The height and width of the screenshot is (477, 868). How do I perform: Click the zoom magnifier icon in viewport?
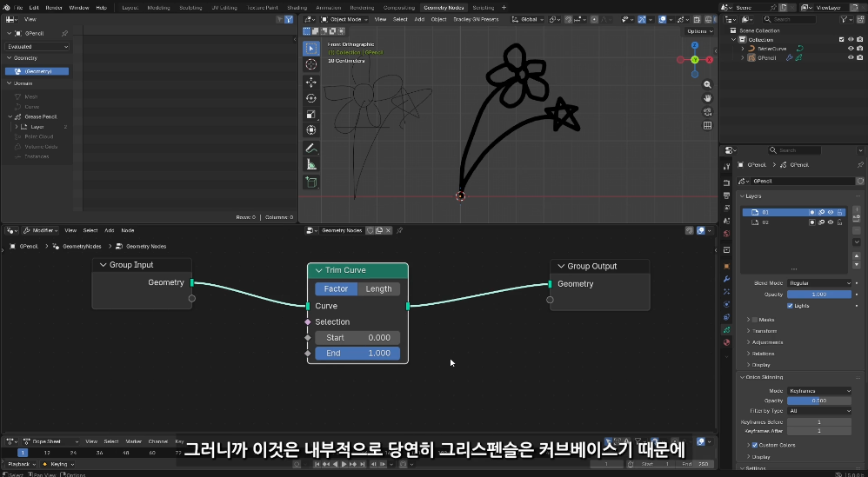click(707, 84)
